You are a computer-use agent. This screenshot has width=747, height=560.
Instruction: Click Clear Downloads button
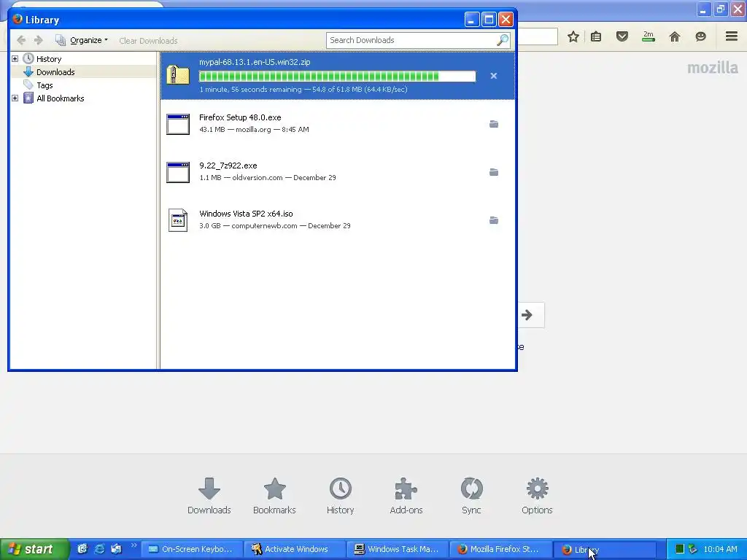pos(148,41)
